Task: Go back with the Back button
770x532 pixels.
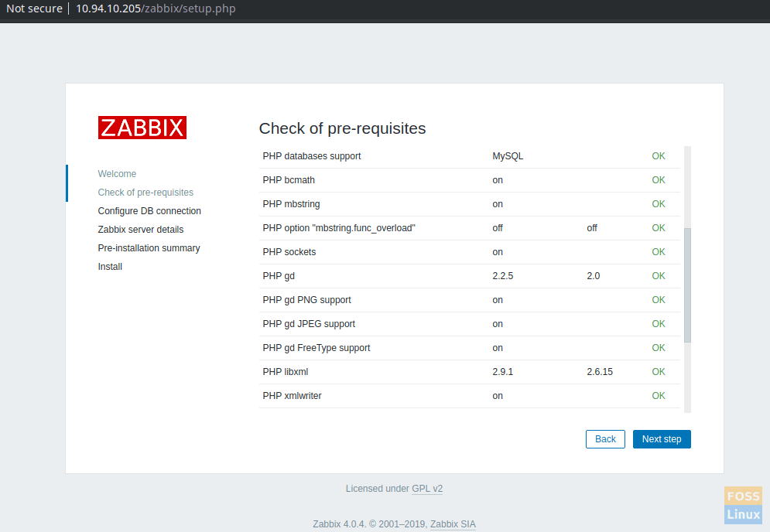Action: click(605, 439)
